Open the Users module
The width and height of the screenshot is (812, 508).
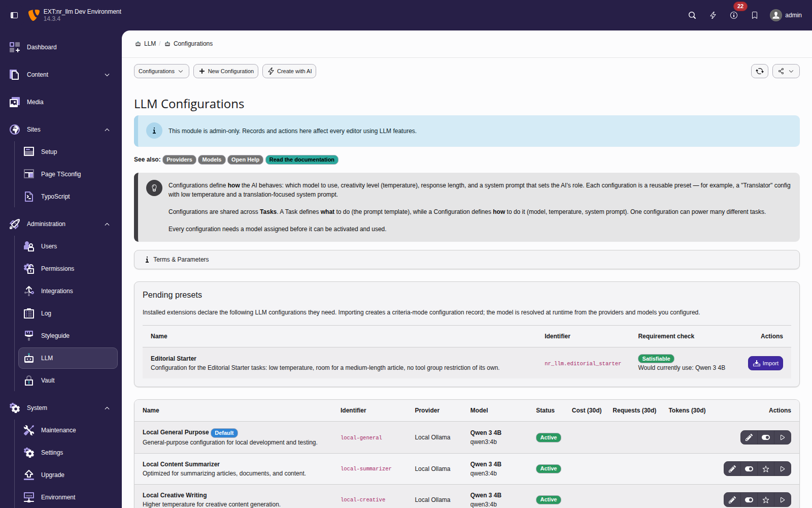[68, 246]
